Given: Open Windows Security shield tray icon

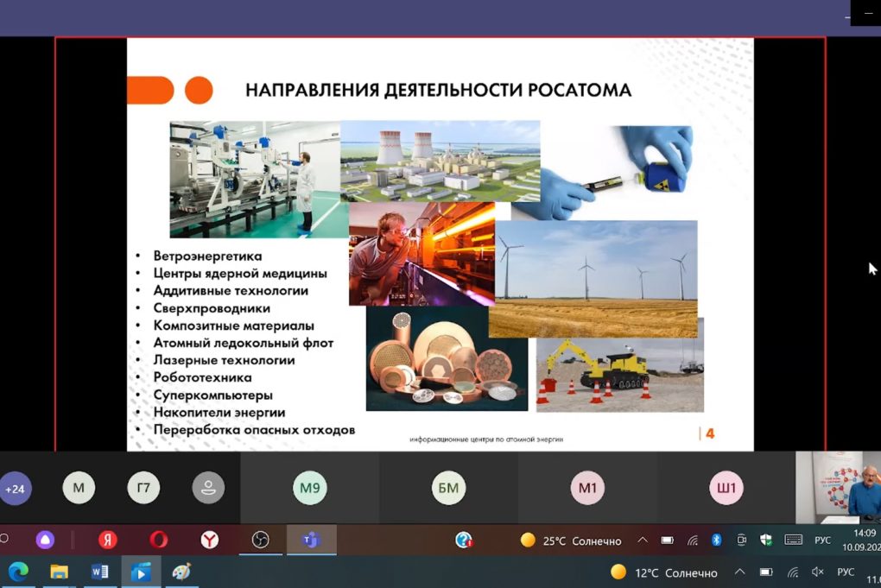Looking at the screenshot, I should (x=766, y=541).
